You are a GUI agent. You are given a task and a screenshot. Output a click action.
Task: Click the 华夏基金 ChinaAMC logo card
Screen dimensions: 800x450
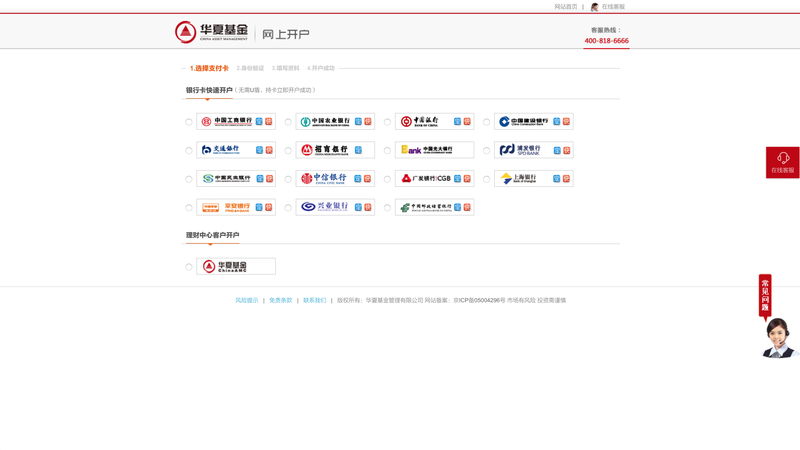236,266
